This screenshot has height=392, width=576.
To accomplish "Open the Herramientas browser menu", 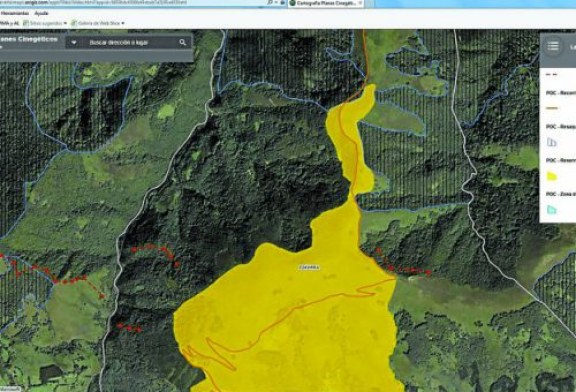I will [x=15, y=14].
